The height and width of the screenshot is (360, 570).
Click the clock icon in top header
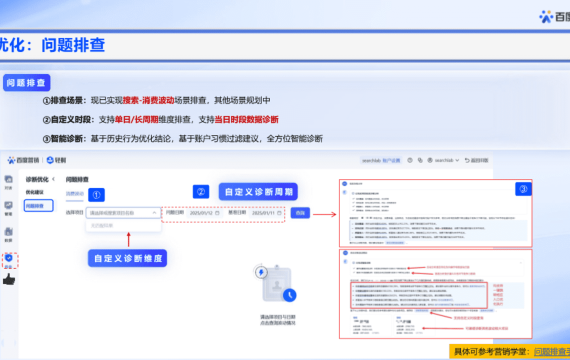(410, 160)
